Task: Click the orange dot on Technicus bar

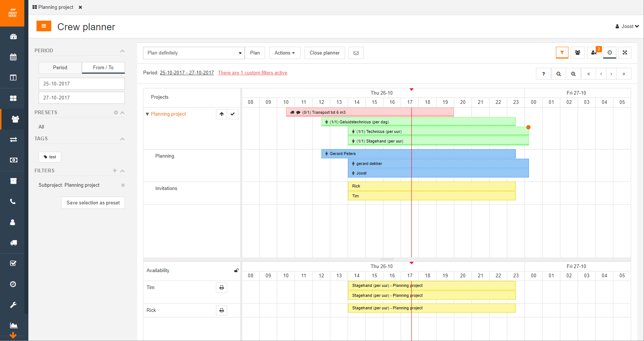Action: [528, 127]
